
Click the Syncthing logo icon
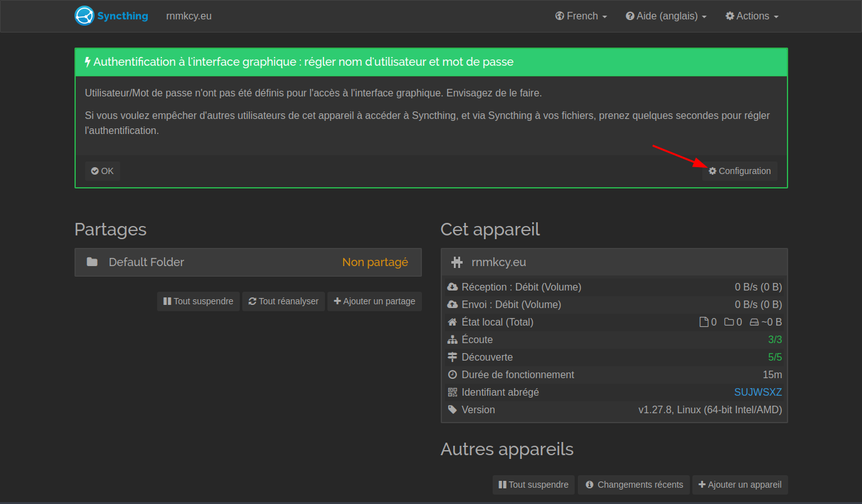click(x=84, y=16)
